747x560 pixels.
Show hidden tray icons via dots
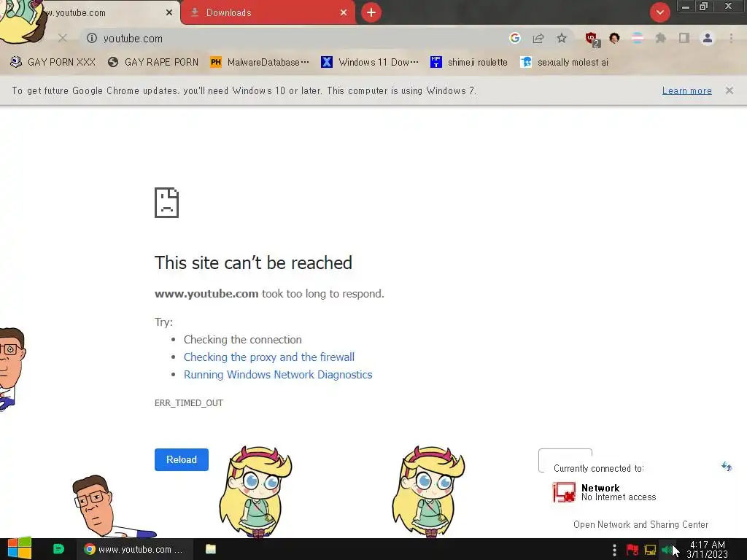tap(614, 550)
